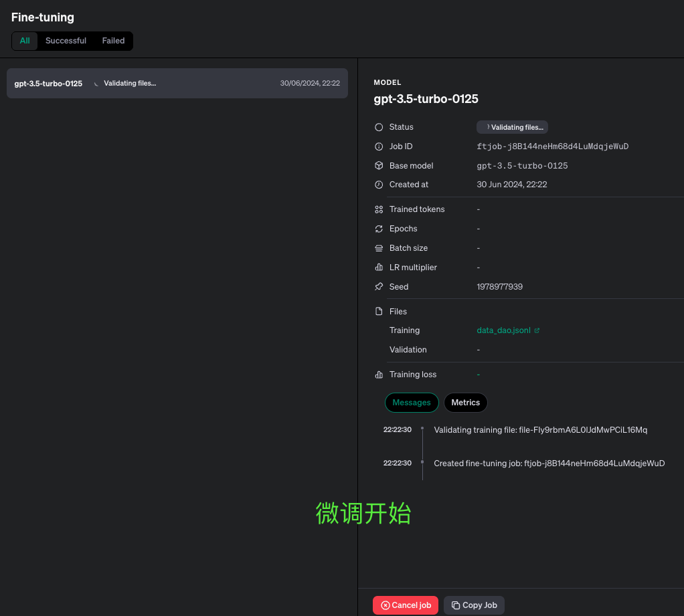Viewport: 684px width, 616px height.
Task: Switch to the Metrics tab
Action: point(465,403)
